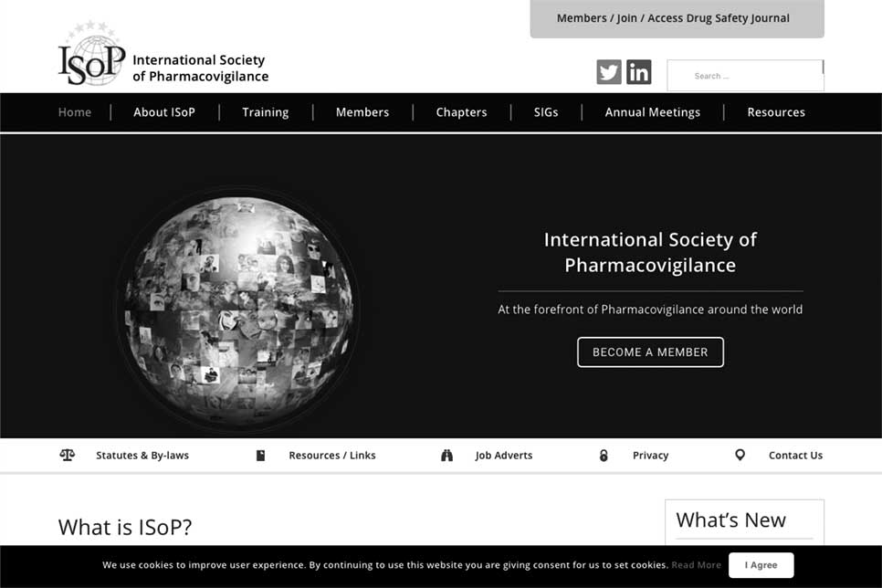Click the hero heading International Society of Pharmacovigilance
Screen dimensions: 882x588
pos(650,252)
